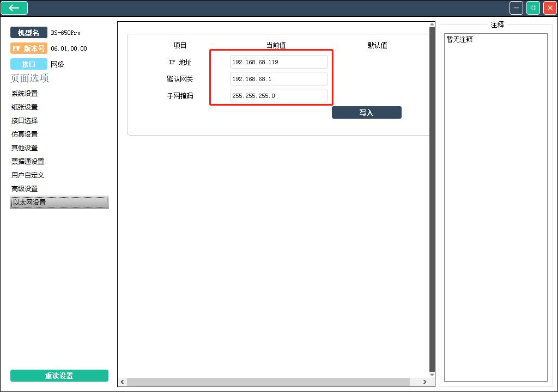
Task: Click the 写入 button
Action: click(366, 112)
